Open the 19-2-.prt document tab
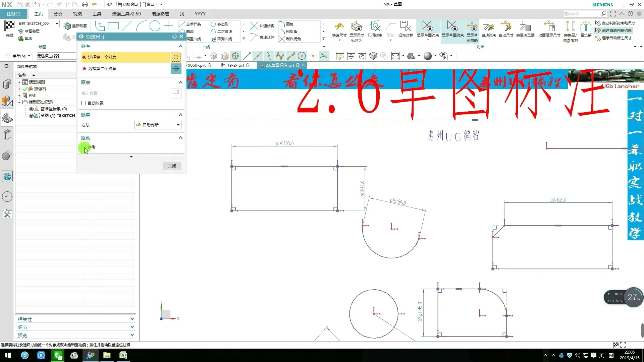 tap(235, 65)
